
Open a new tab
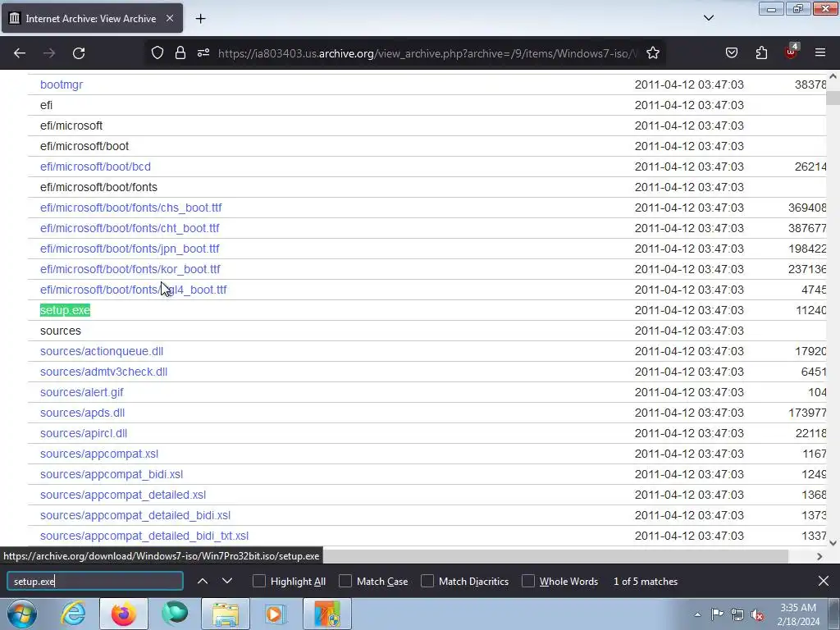(200, 19)
